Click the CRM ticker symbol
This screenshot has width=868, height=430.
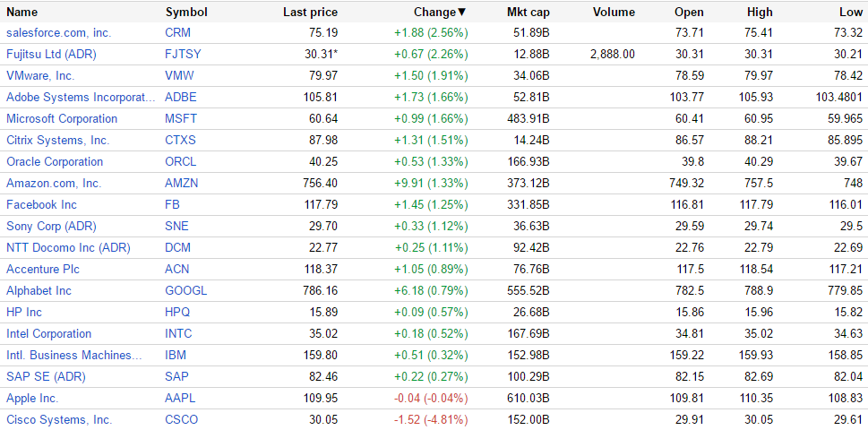coord(177,32)
